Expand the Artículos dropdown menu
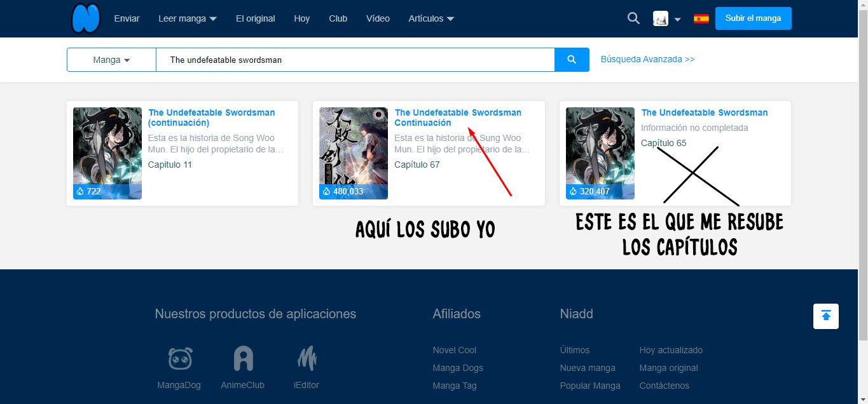 tap(431, 18)
